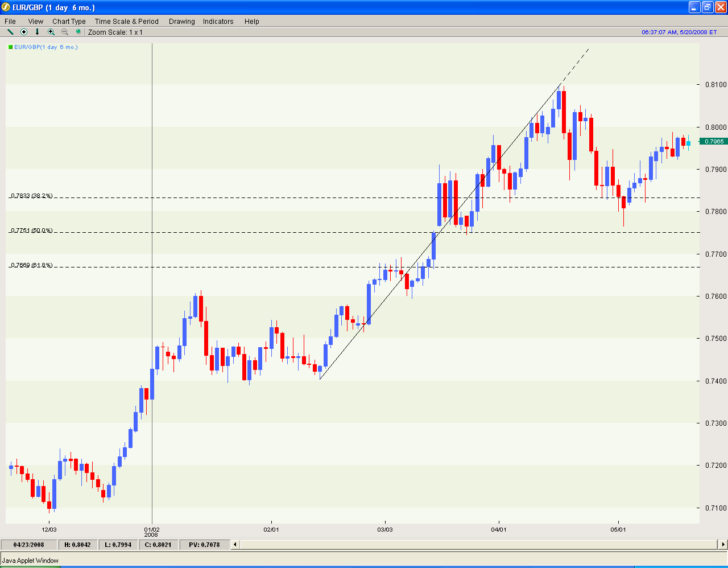This screenshot has width=728, height=568.
Task: Click the 03/03 date axis label
Action: [x=385, y=530]
